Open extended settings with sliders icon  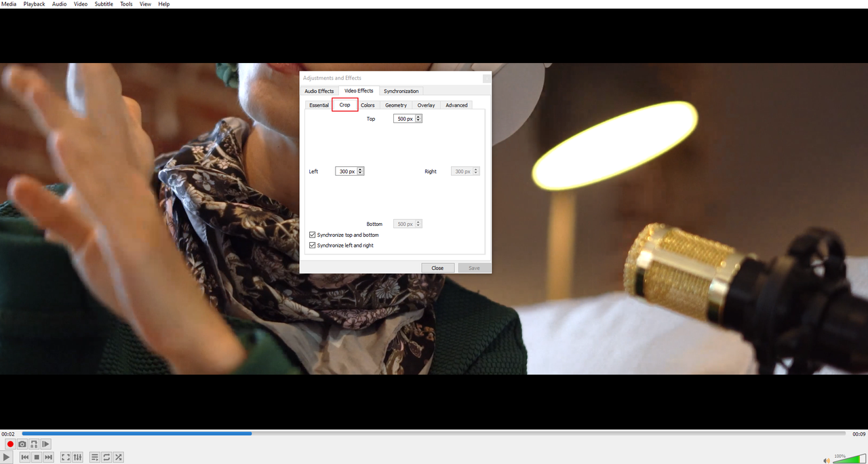point(77,458)
